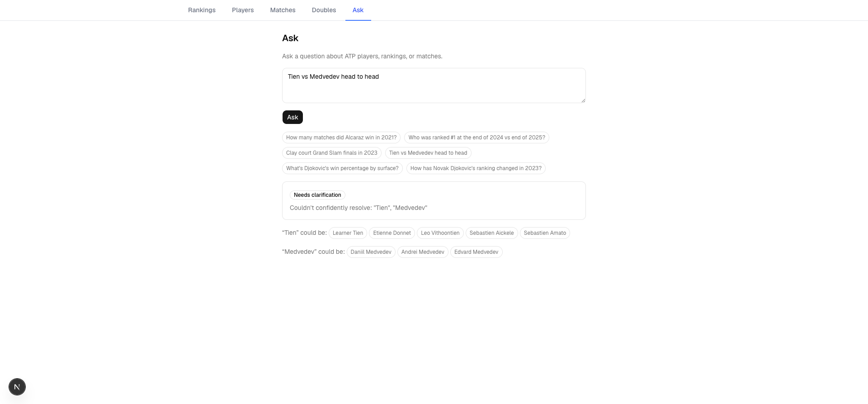Choose suggestion about Alcaraz wins in 2021

[x=341, y=138]
